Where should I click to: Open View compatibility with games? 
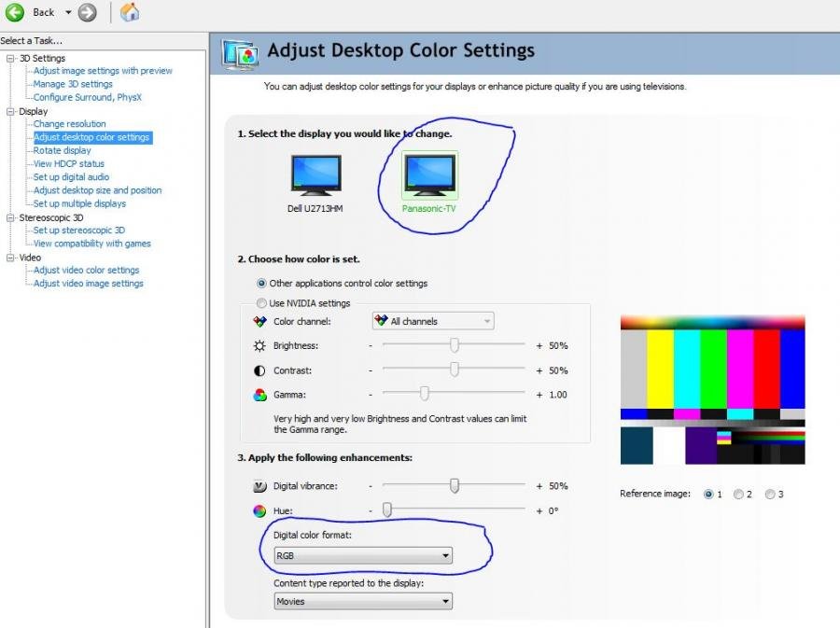tap(92, 244)
